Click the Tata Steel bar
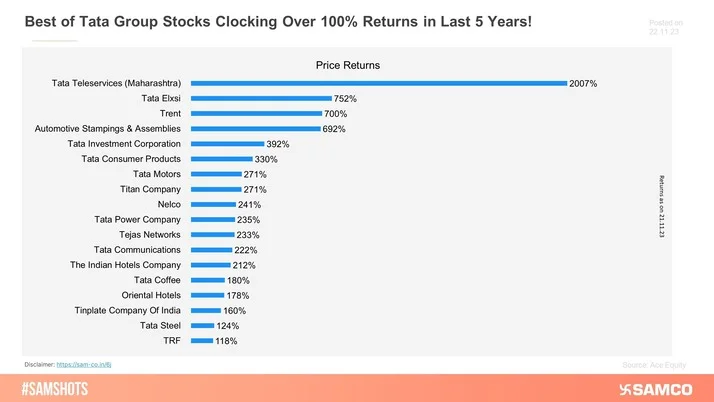 (x=202, y=325)
